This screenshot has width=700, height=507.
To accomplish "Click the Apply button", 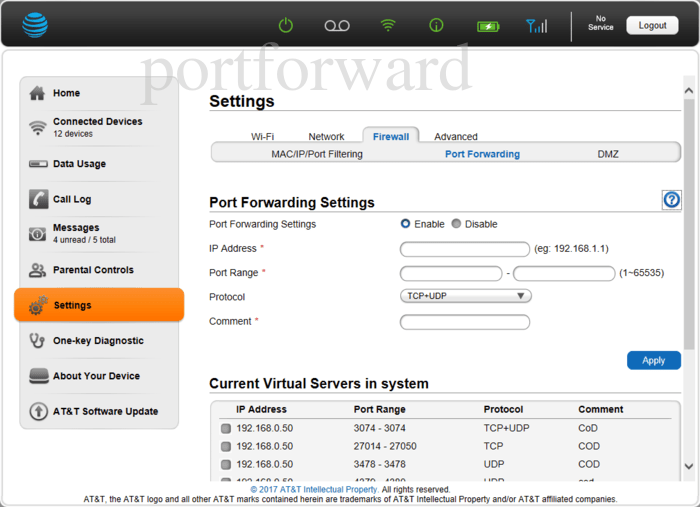I will coord(654,360).
